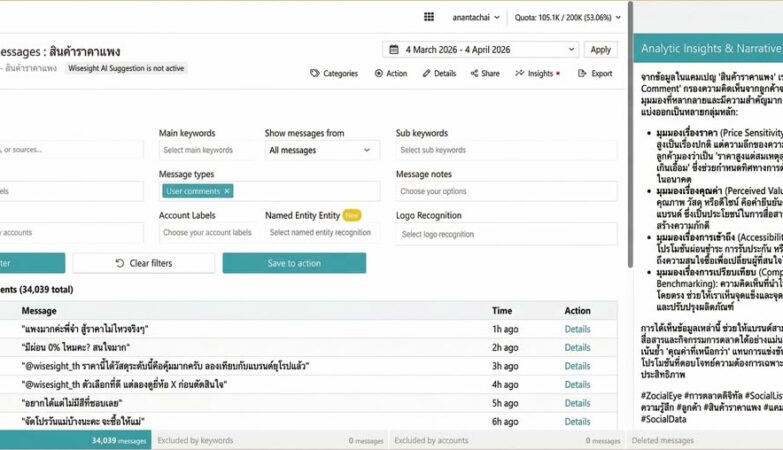
Task: Click the '1h ago' time cell
Action: (505, 329)
